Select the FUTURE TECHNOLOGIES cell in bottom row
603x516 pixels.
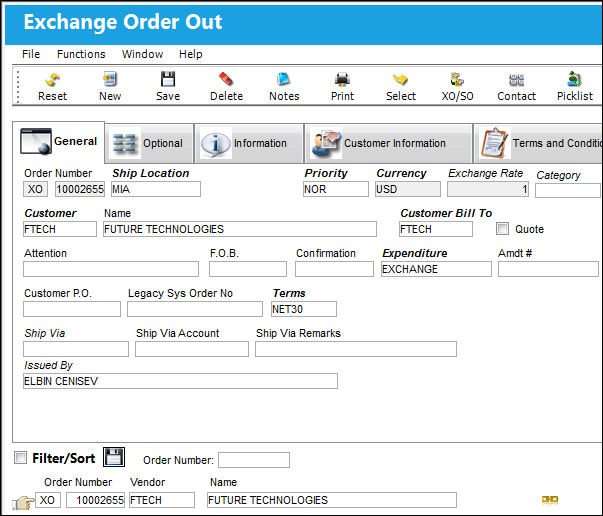click(331, 500)
